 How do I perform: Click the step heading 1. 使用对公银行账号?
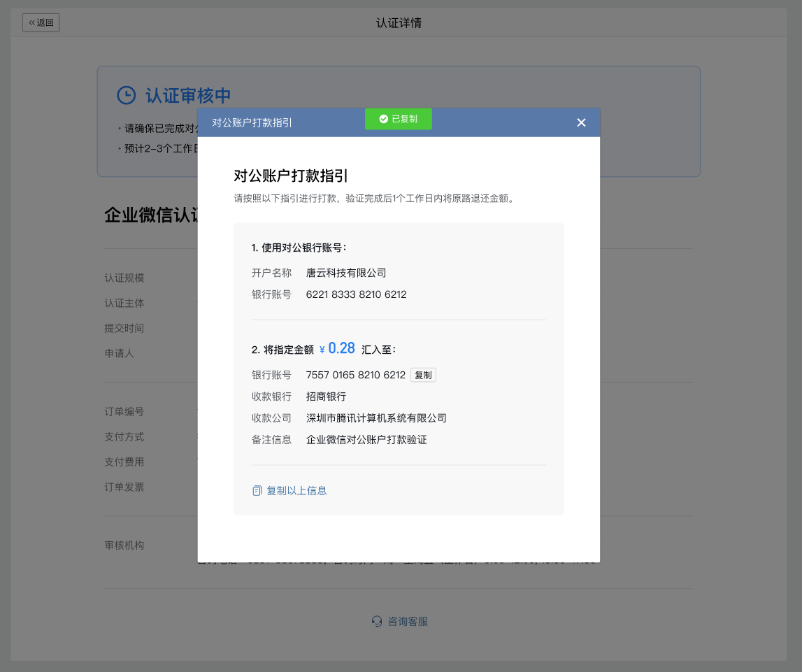coord(299,248)
